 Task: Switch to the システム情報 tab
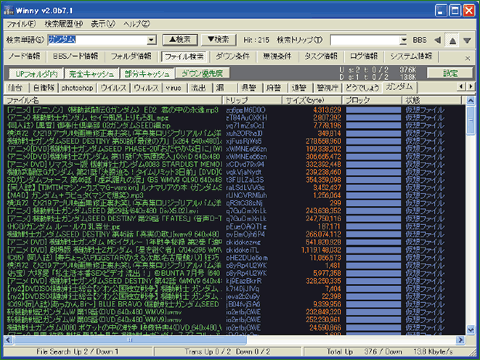pos(411,56)
